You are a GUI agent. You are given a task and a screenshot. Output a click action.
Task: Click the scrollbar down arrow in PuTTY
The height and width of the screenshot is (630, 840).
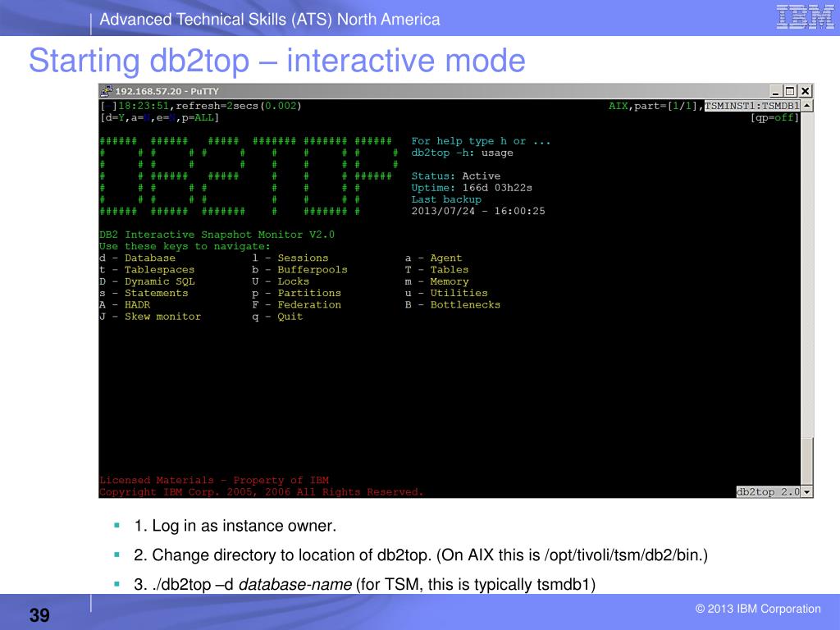(807, 492)
